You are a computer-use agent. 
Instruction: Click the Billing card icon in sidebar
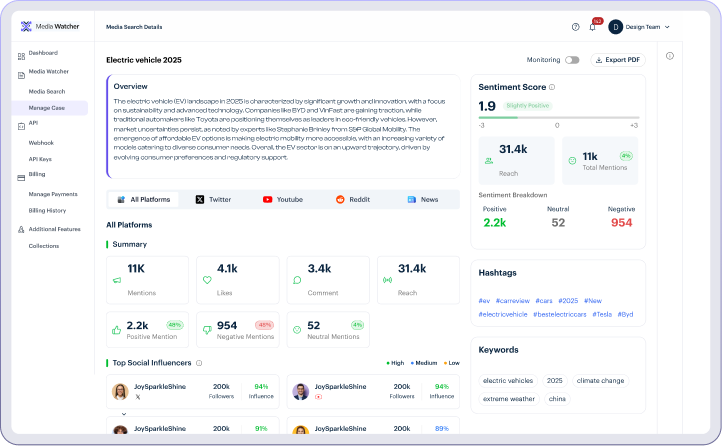[x=21, y=174]
